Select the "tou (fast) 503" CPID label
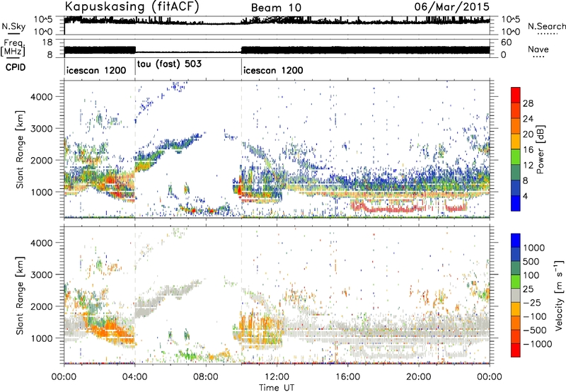 pyautogui.click(x=169, y=64)
